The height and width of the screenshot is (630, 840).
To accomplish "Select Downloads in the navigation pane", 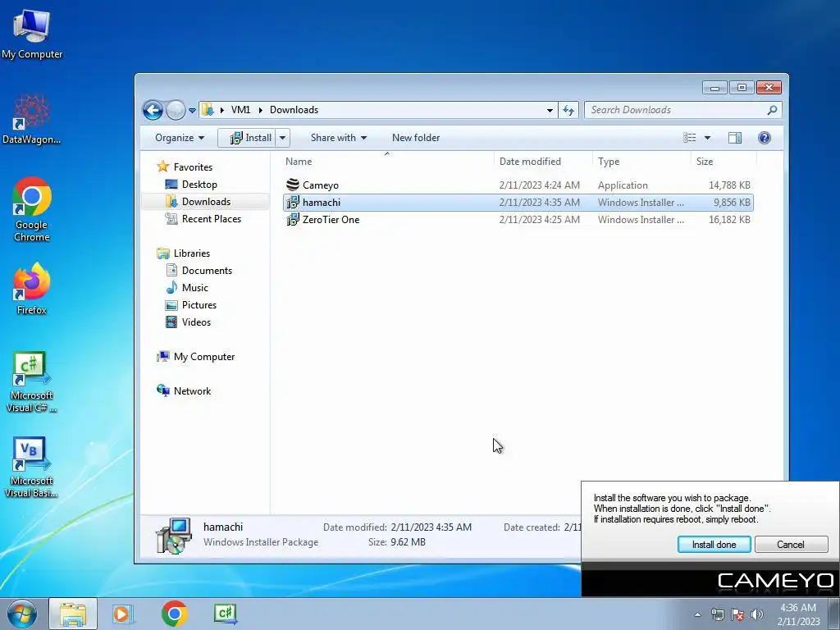I will pos(204,202).
